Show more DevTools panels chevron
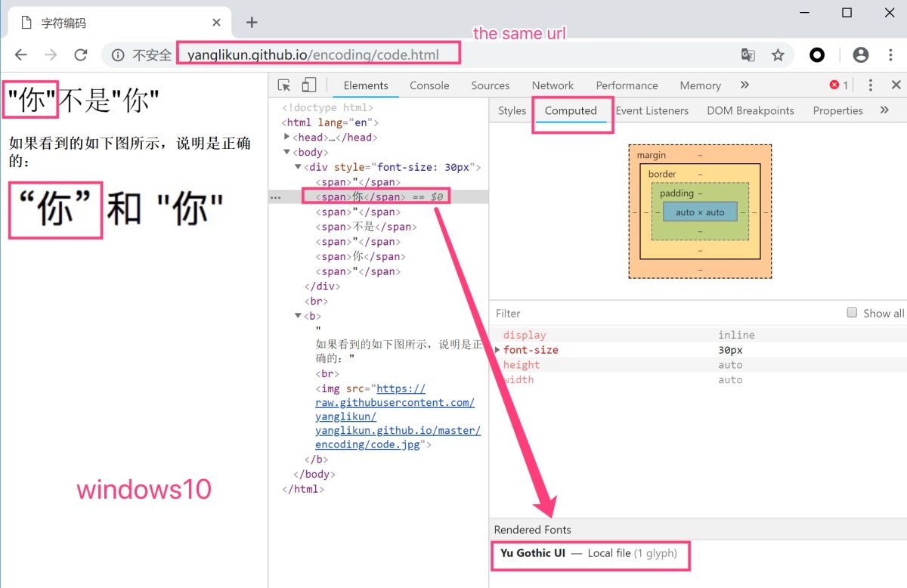 (x=744, y=85)
